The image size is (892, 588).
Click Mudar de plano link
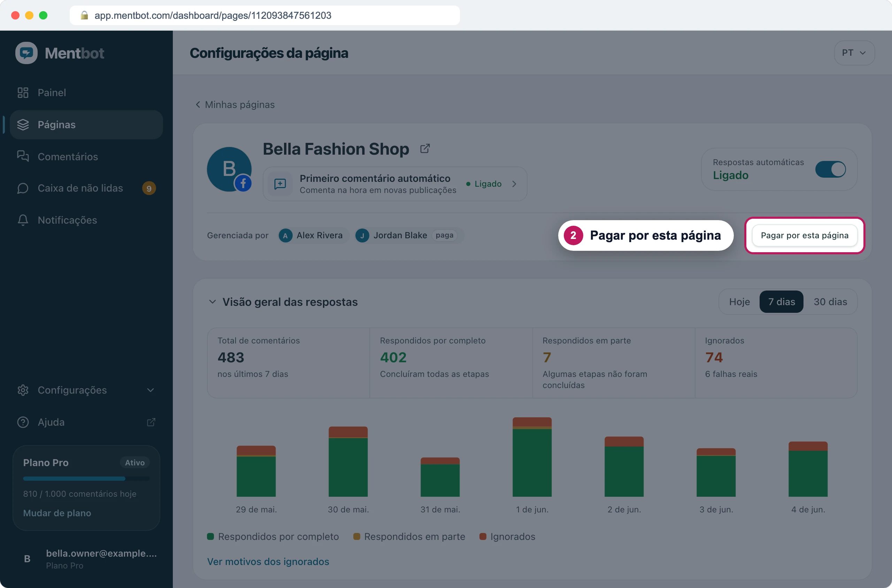pos(57,513)
